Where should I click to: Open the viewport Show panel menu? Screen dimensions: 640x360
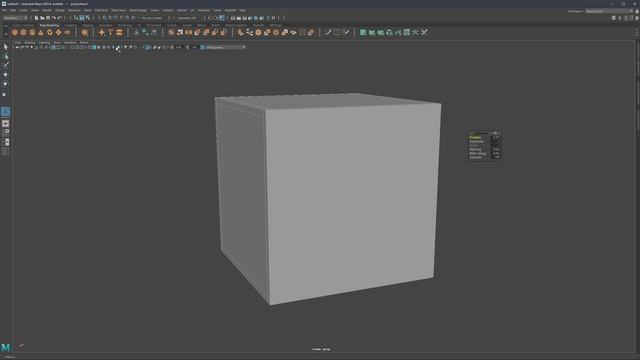pos(57,42)
